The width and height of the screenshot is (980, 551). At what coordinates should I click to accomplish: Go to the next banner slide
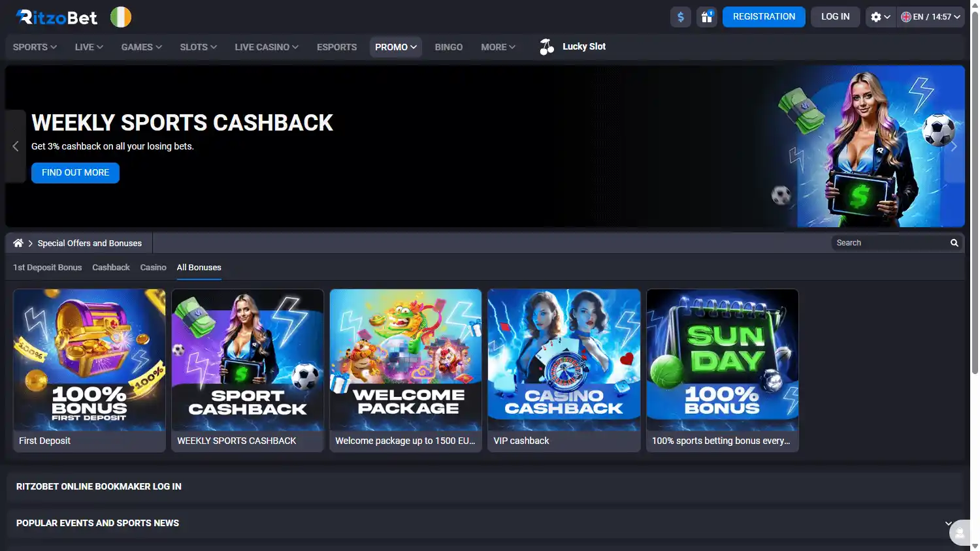coord(954,146)
